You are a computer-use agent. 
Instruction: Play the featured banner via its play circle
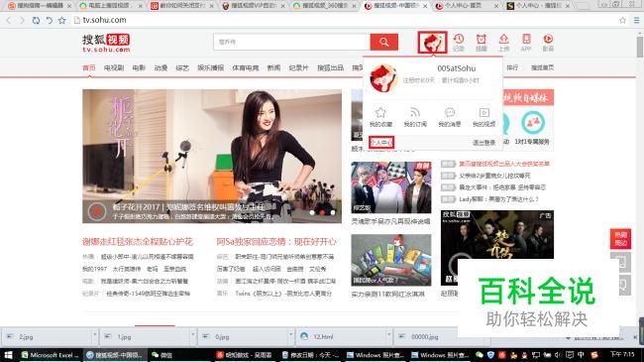pos(97,211)
